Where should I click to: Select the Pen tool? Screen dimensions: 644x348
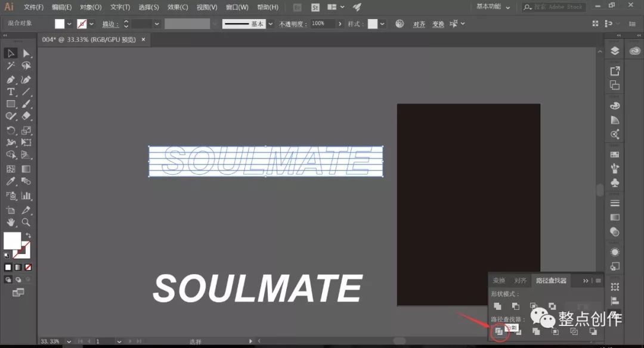[11, 79]
